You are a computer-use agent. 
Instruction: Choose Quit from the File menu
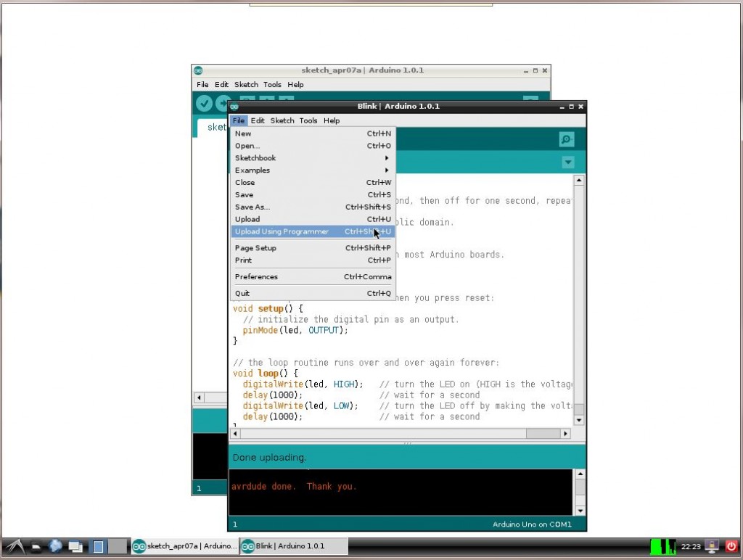(312, 293)
